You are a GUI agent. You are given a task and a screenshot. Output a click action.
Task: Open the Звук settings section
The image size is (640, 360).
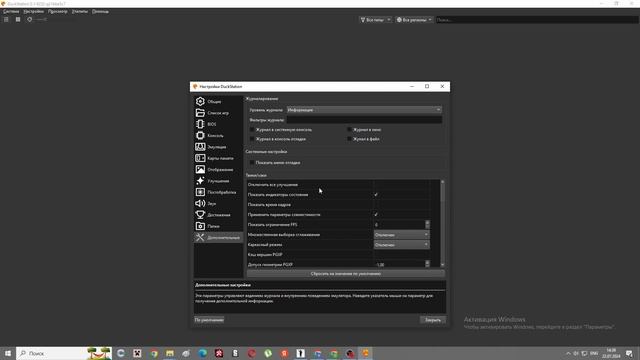[218, 203]
